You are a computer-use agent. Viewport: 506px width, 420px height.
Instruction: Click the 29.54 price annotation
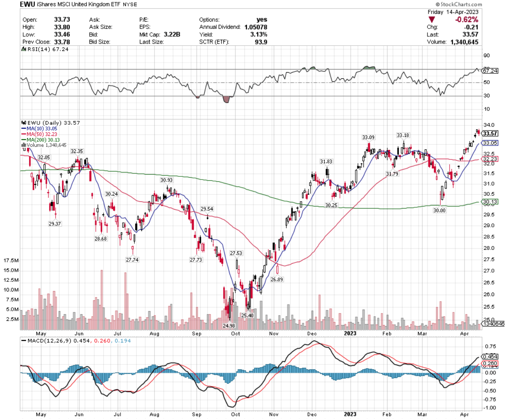pyautogui.click(x=207, y=209)
